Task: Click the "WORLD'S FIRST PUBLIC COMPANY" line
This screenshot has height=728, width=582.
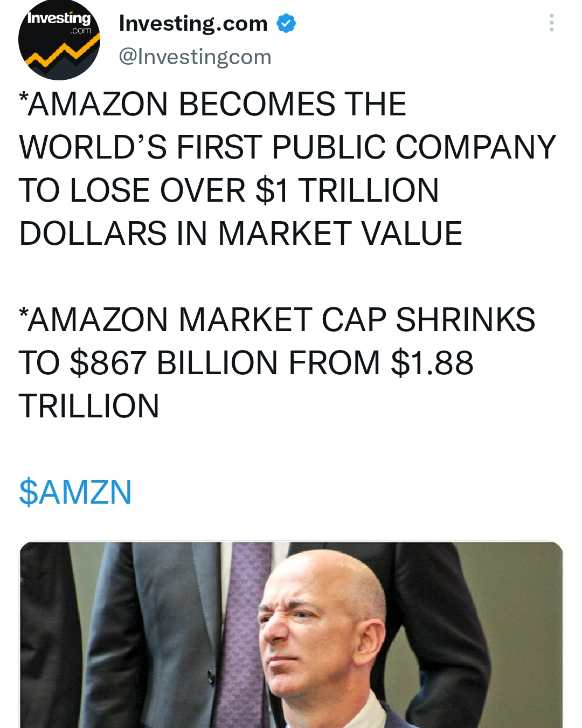Action: [287, 147]
